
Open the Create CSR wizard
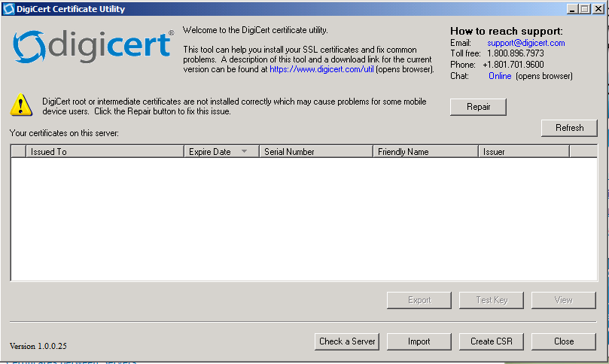[491, 341]
